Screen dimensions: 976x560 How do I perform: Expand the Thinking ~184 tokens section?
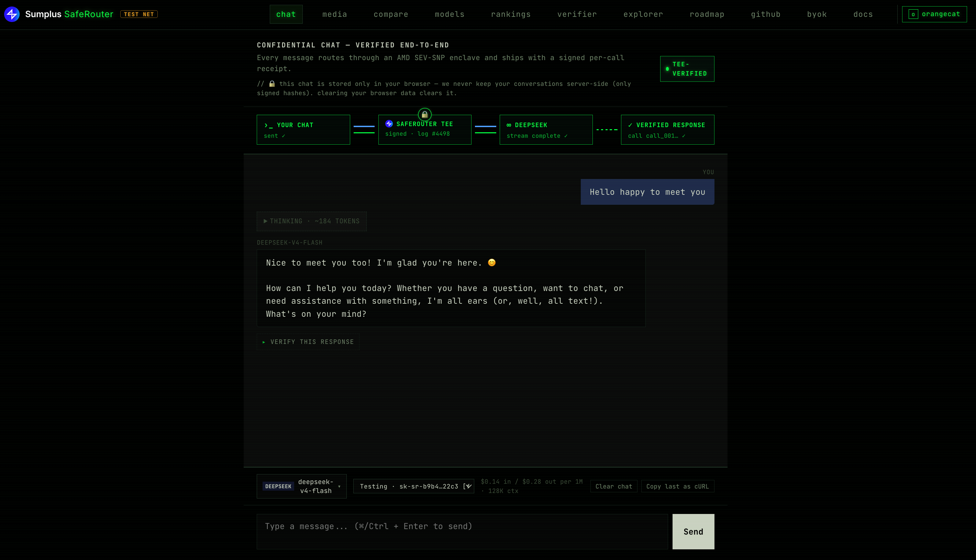tap(312, 221)
